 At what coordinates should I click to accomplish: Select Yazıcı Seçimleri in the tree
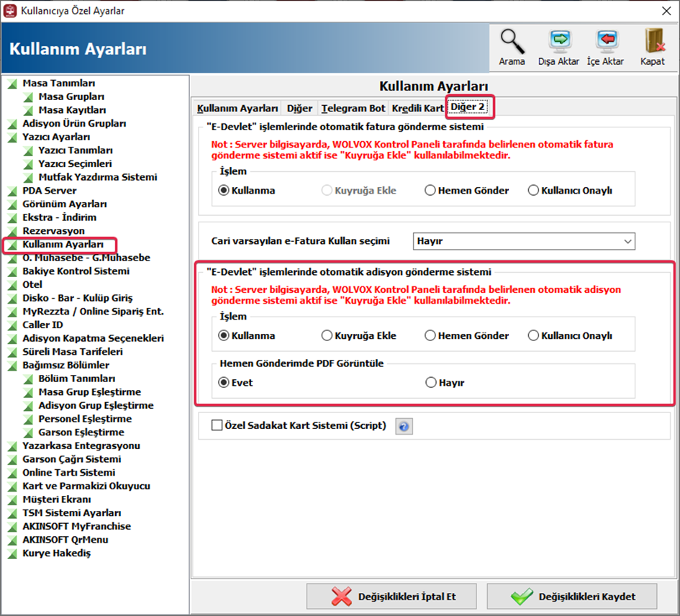click(76, 164)
